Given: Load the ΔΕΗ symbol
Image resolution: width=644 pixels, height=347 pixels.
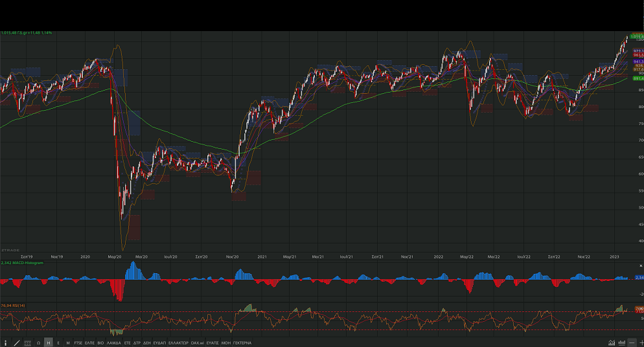Looking at the screenshot, I should click(146, 343).
